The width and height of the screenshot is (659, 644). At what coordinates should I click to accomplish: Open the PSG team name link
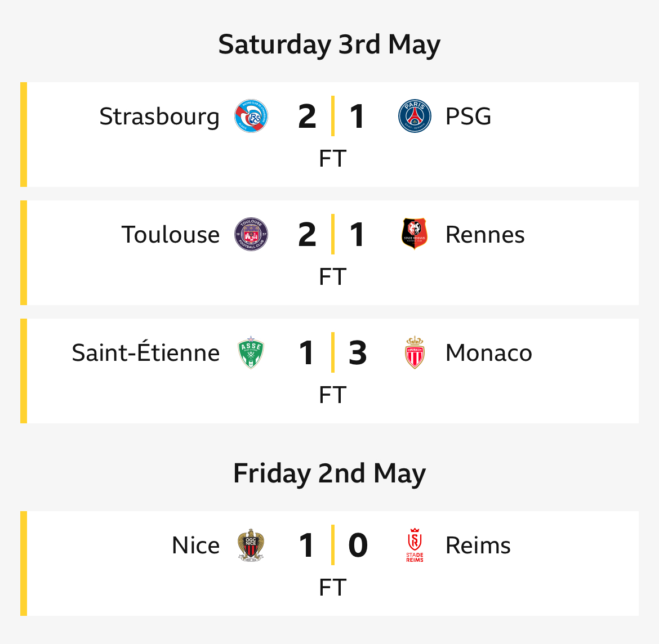pos(468,117)
